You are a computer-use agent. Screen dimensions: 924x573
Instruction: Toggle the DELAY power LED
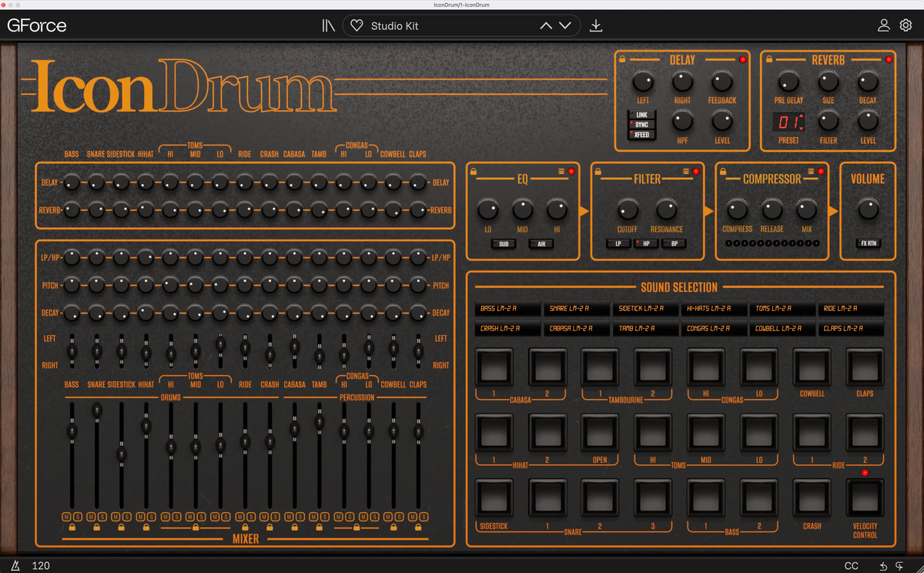tap(743, 59)
